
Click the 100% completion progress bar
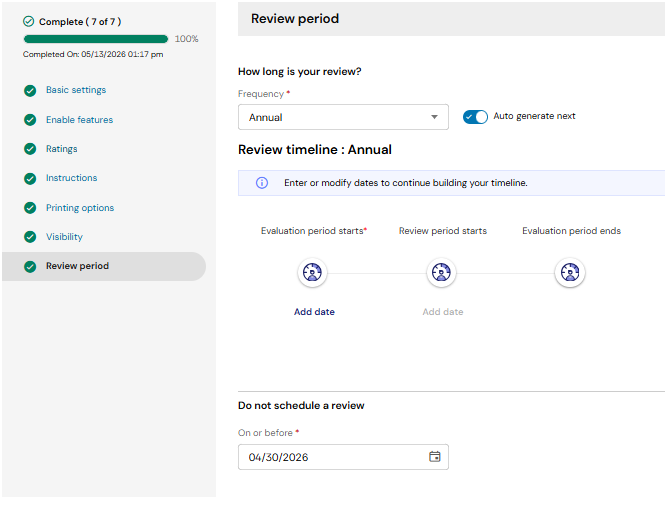96,39
